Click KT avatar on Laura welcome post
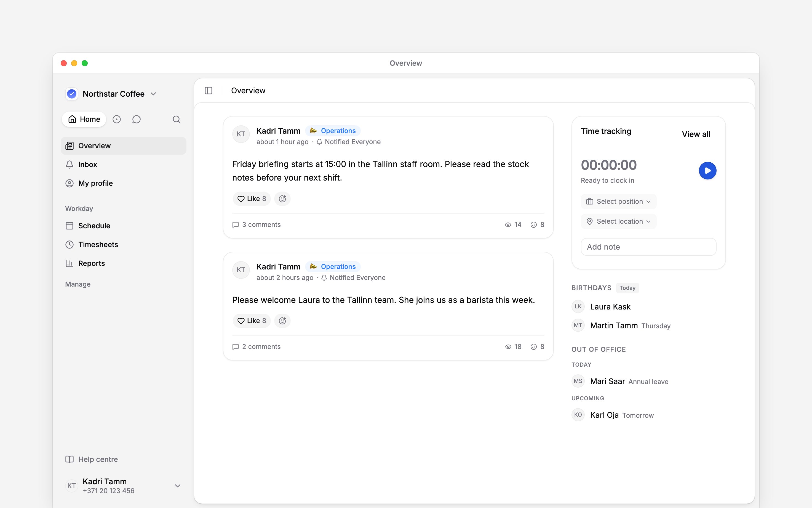The width and height of the screenshot is (812, 508). click(x=241, y=270)
